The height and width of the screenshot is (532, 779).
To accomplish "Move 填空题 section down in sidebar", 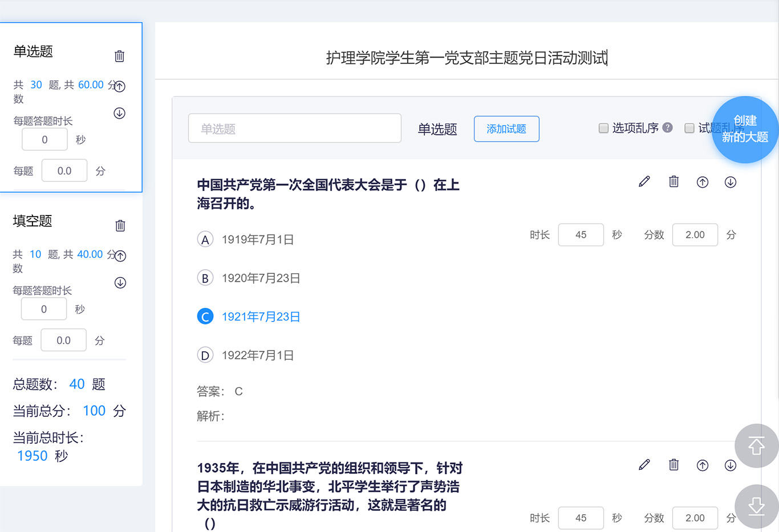I will (120, 283).
